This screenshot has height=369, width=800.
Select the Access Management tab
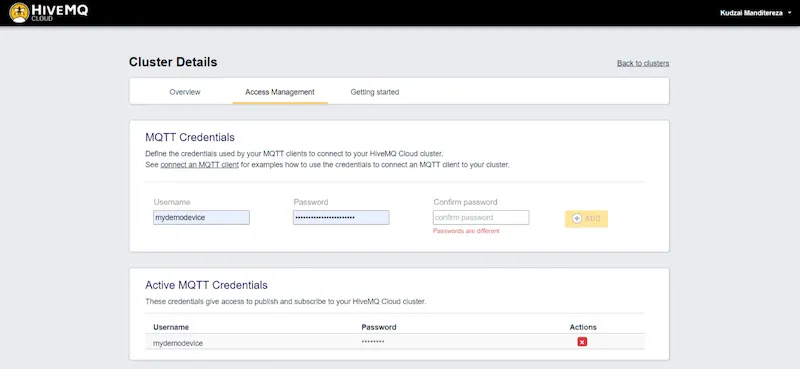pos(280,92)
